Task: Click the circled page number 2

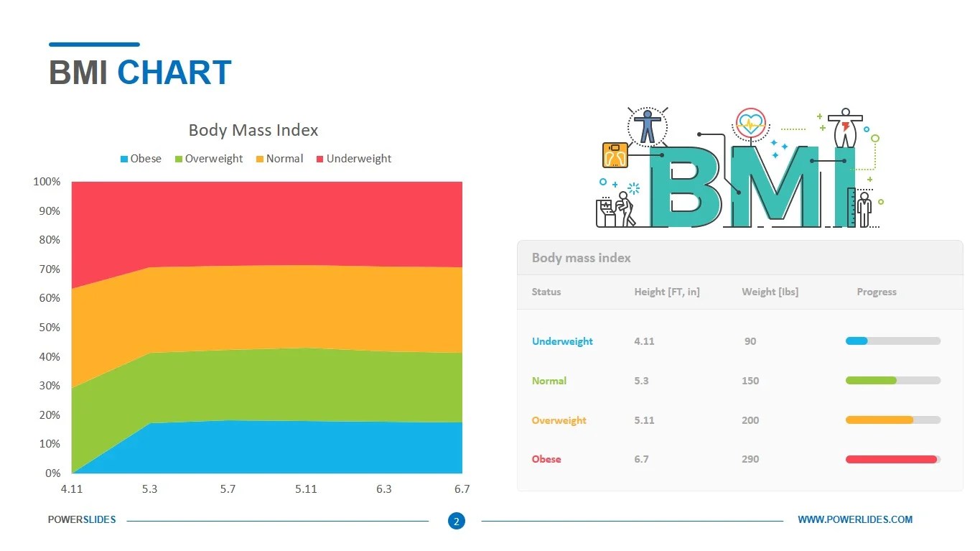Action: 457,521
